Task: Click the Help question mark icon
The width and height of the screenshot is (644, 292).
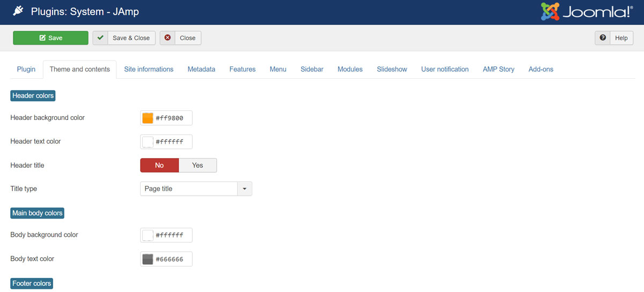Action: (603, 38)
